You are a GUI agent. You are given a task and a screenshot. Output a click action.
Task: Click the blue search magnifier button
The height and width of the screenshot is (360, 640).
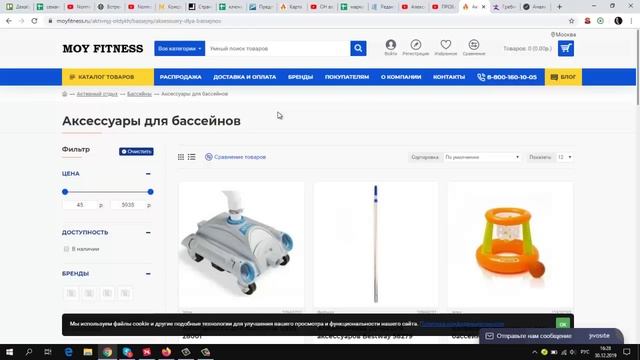tap(358, 49)
